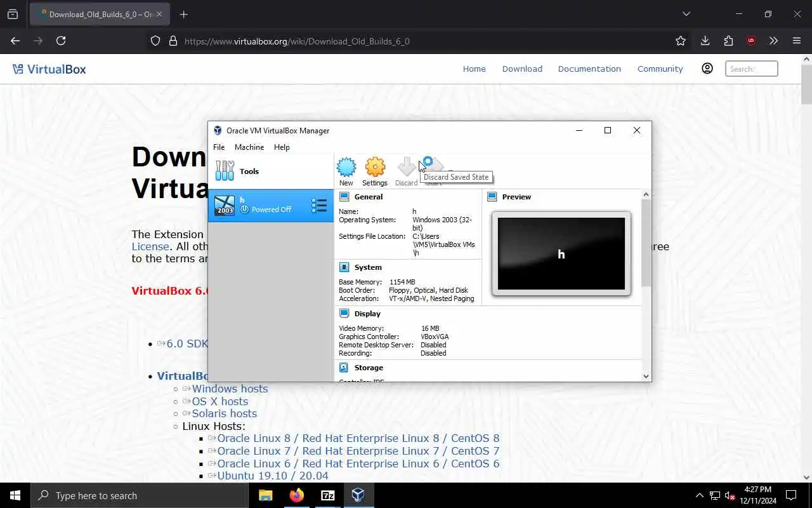Screen dimensions: 812x508
Task: Open the Documentation nav item
Action: tap(589, 69)
